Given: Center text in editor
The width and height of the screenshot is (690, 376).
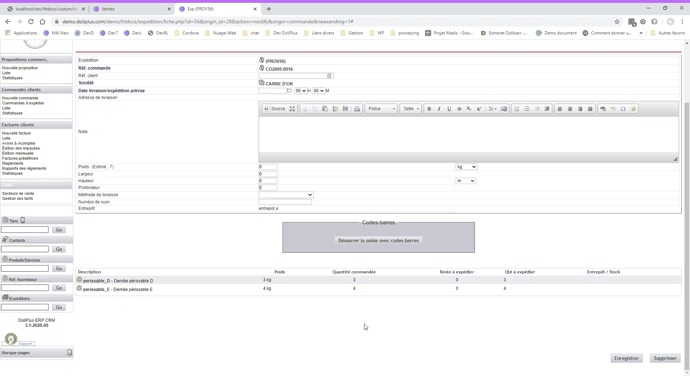Looking at the screenshot, I should (x=570, y=109).
